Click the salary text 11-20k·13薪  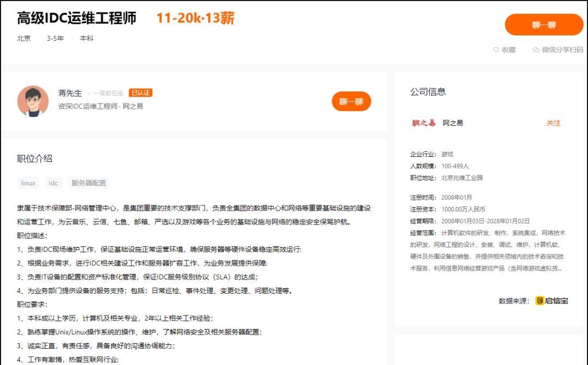(x=196, y=18)
